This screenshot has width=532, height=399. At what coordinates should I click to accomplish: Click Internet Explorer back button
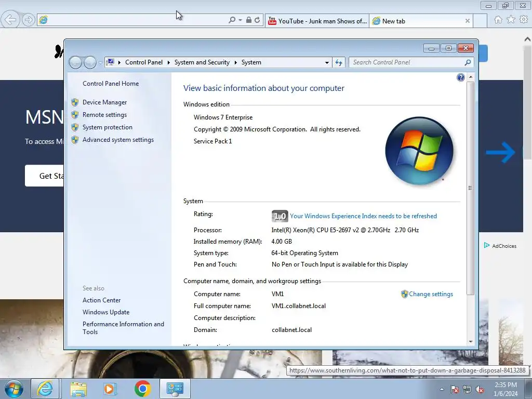[10, 20]
